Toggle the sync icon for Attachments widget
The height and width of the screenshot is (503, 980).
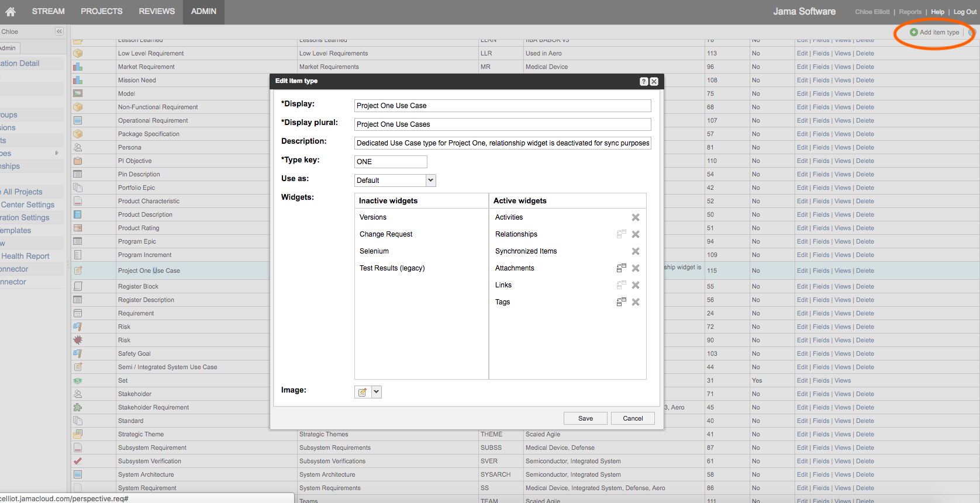[x=622, y=268]
